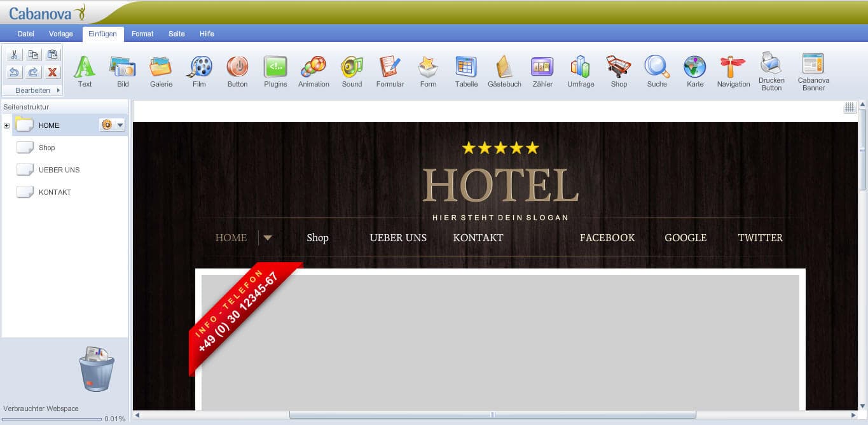Open the HOME submenu arrow in site navigation

268,238
